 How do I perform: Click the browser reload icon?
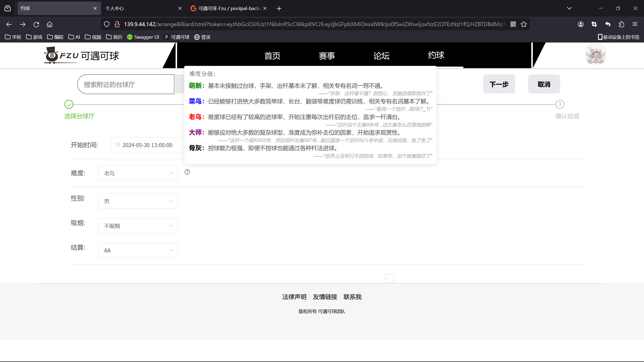[36, 24]
